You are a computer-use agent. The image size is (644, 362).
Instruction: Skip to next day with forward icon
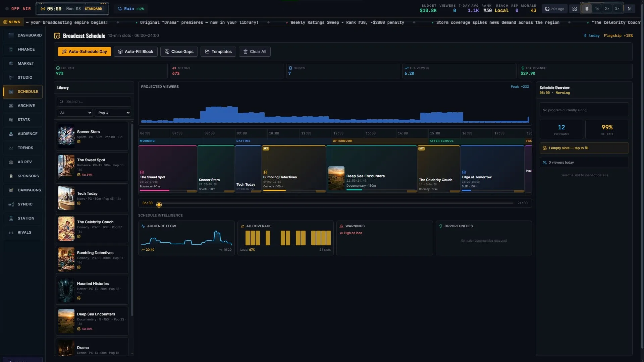[x=629, y=9]
